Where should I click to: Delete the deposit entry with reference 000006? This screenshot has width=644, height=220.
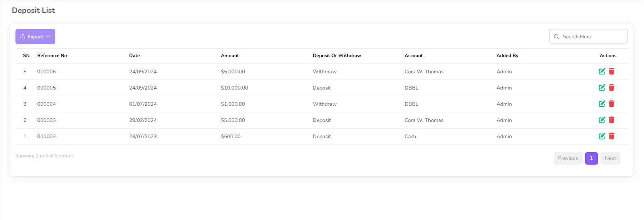(611, 72)
